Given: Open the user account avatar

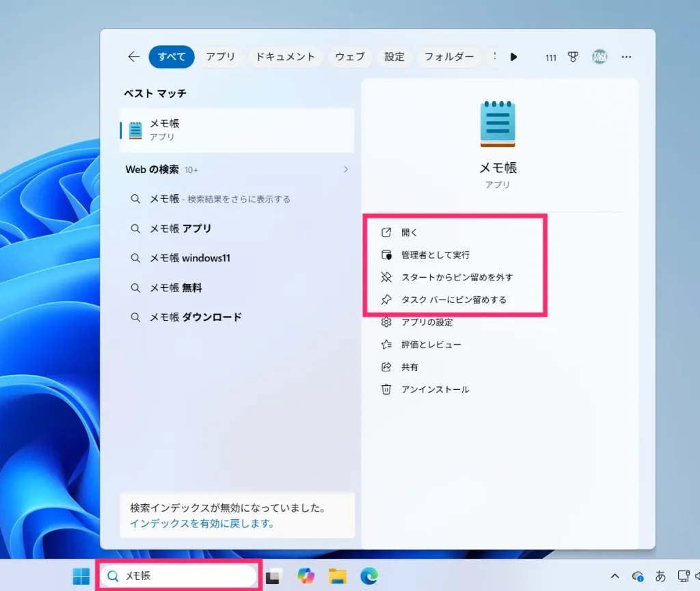Looking at the screenshot, I should (x=600, y=57).
